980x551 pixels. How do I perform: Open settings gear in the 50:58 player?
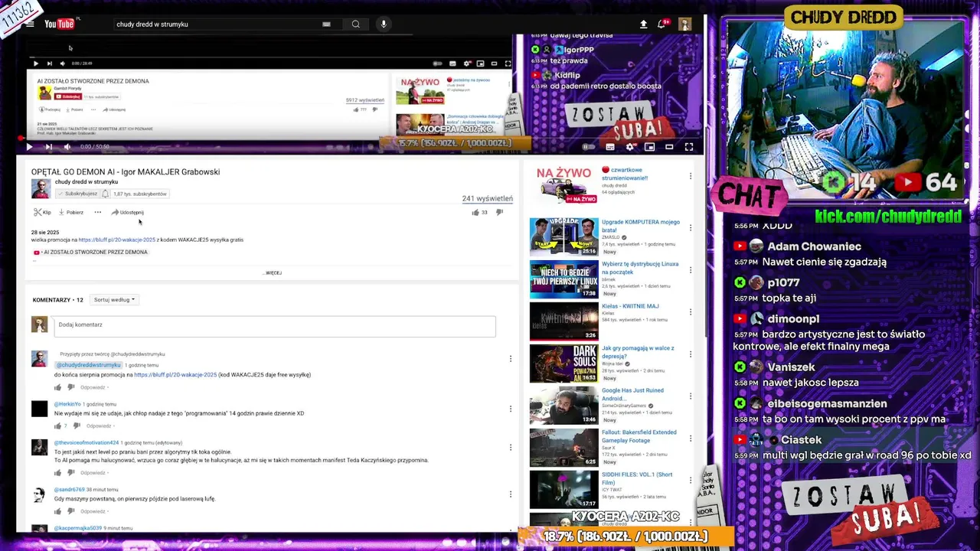(630, 147)
